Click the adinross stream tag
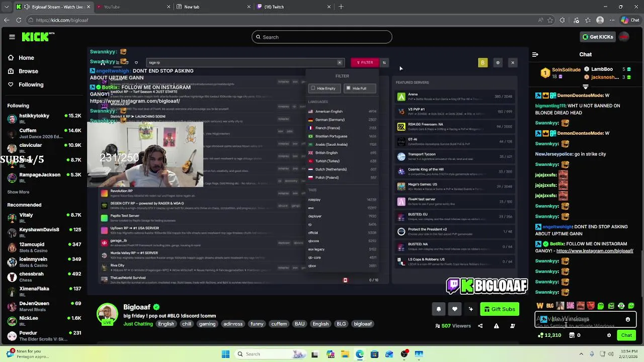 [233, 324]
